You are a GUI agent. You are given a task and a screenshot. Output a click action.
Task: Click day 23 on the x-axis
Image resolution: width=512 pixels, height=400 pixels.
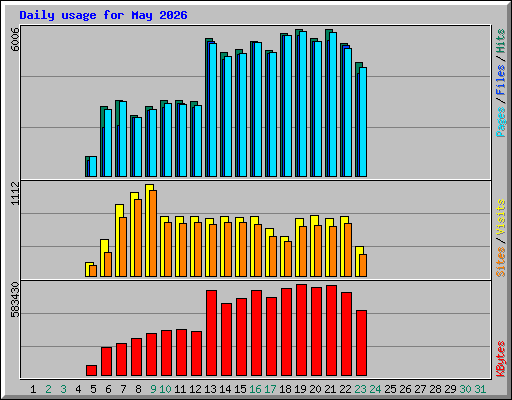360,389
